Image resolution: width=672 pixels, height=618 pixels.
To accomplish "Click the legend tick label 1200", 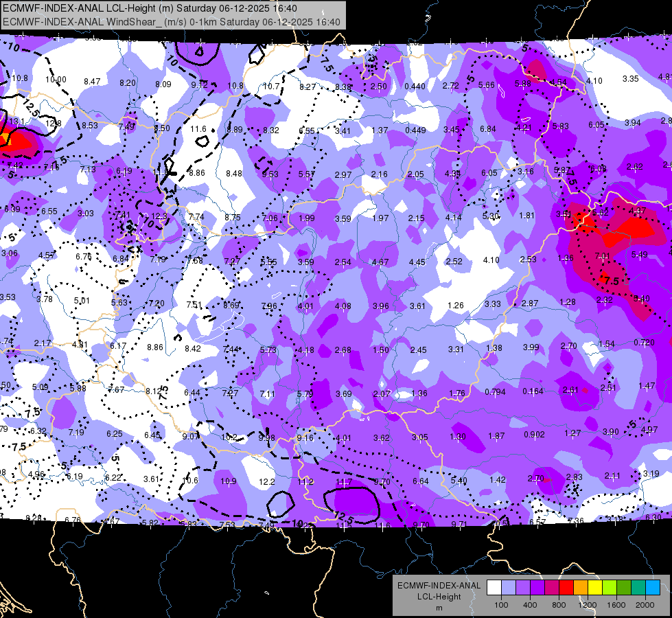I will pos(588,605).
